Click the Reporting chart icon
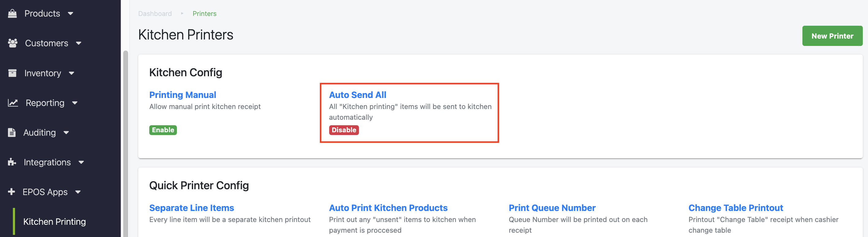The image size is (868, 237). [13, 103]
